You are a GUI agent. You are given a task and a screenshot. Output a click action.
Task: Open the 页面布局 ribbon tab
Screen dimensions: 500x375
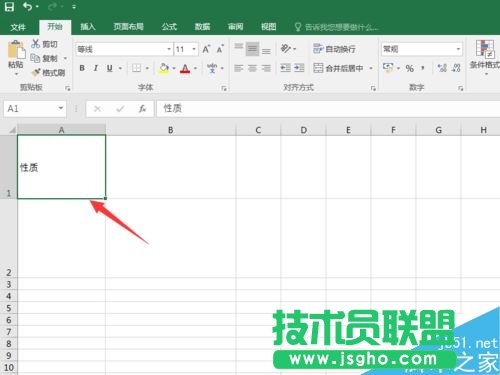[128, 27]
